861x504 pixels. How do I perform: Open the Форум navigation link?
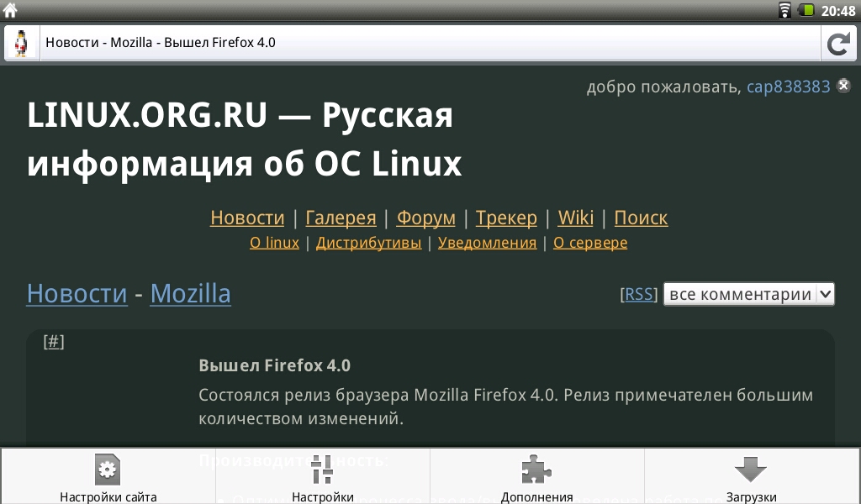pos(426,218)
